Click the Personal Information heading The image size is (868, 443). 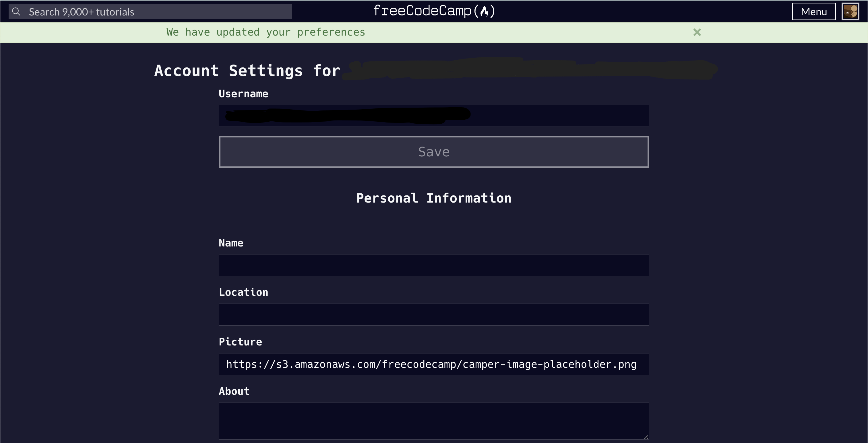pos(434,198)
